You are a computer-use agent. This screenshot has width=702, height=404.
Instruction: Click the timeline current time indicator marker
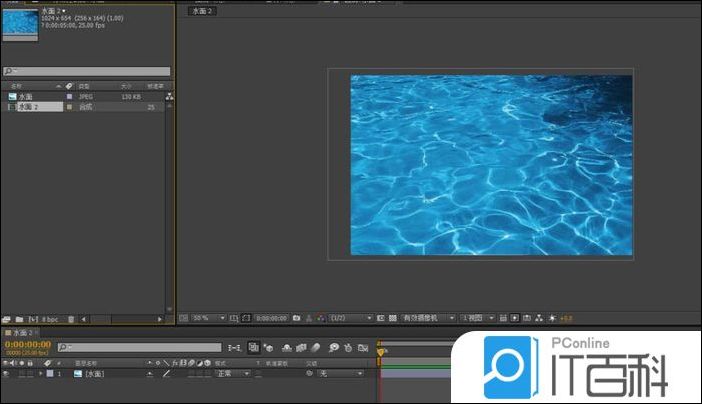[380, 350]
